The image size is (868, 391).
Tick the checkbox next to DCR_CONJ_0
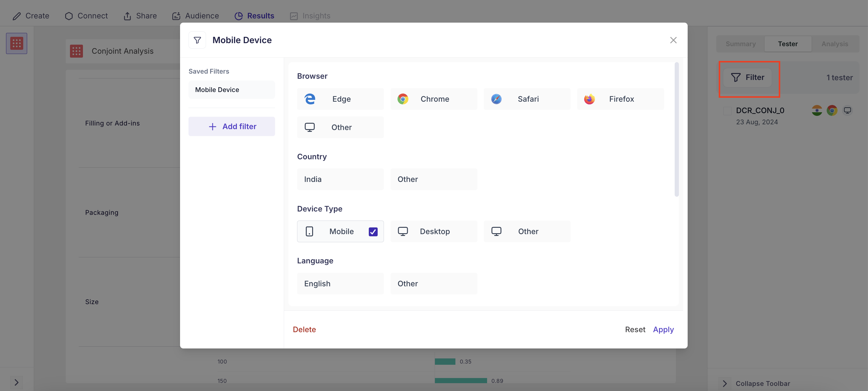pos(727,110)
